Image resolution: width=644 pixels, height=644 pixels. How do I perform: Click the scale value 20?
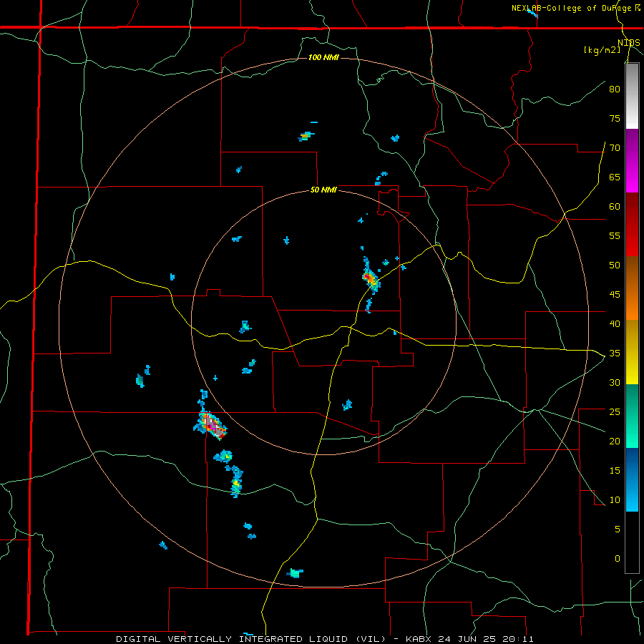[615, 441]
